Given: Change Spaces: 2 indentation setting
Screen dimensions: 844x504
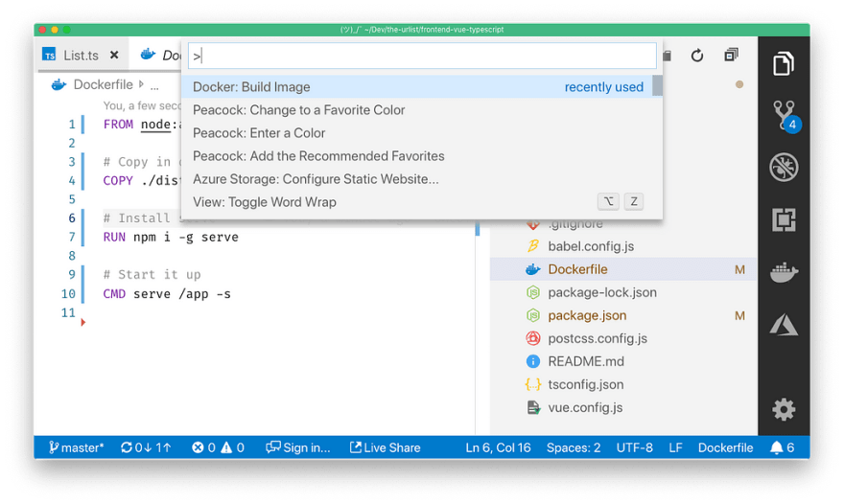Looking at the screenshot, I should pos(574,447).
